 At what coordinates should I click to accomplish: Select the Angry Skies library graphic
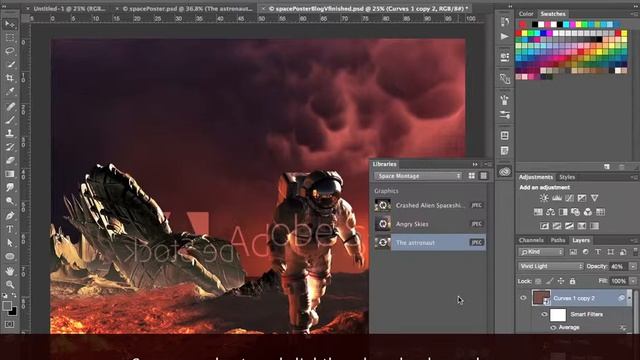coord(430,224)
